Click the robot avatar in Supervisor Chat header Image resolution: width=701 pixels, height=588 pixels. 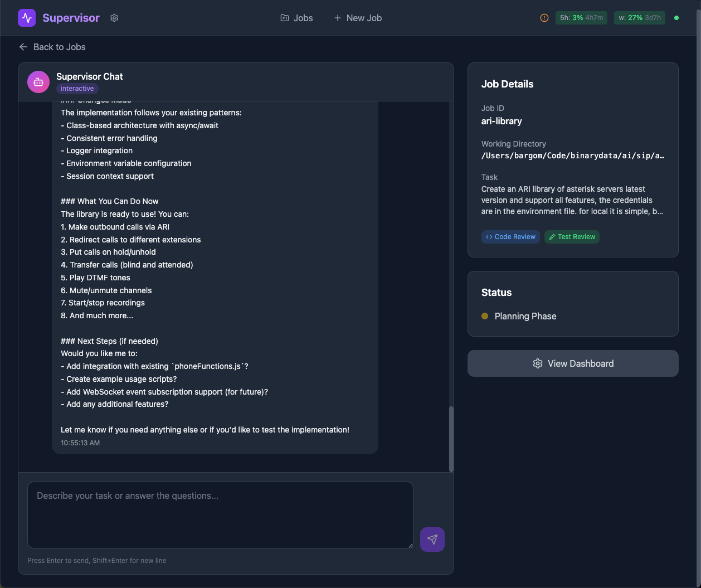point(38,81)
